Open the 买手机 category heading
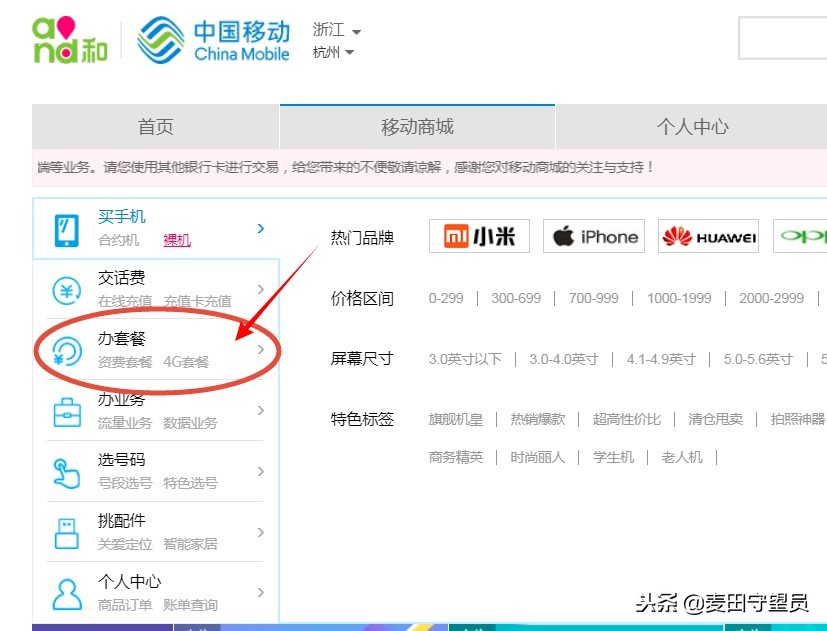 click(121, 216)
